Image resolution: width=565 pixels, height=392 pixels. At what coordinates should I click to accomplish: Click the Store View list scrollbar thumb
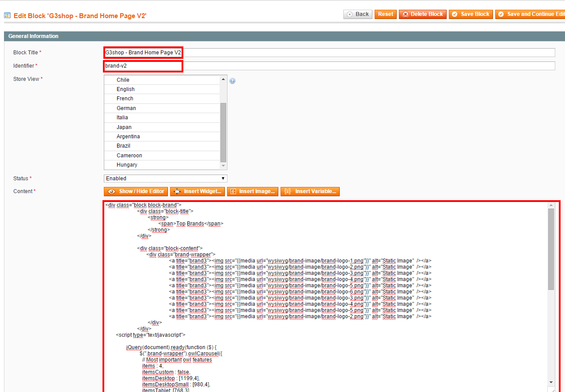223,133
